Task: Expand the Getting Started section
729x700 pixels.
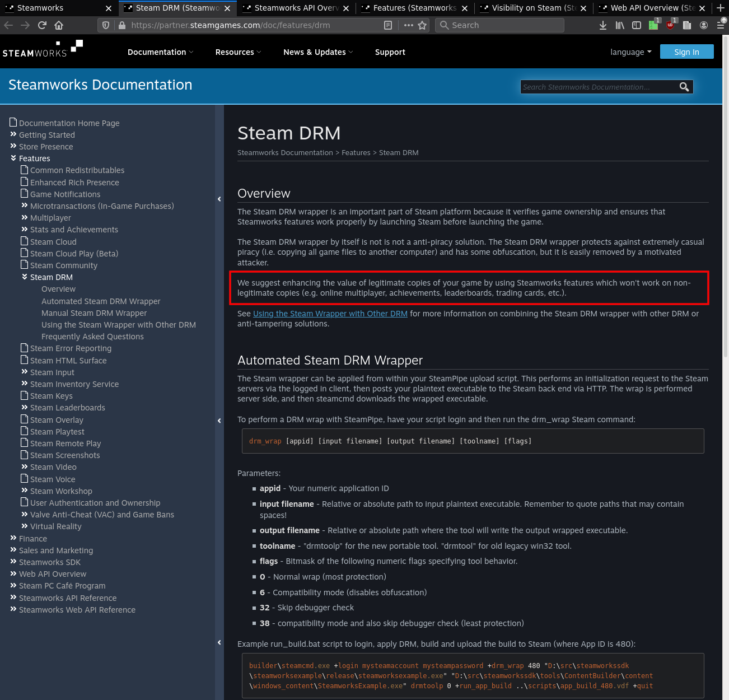Action: (13, 134)
